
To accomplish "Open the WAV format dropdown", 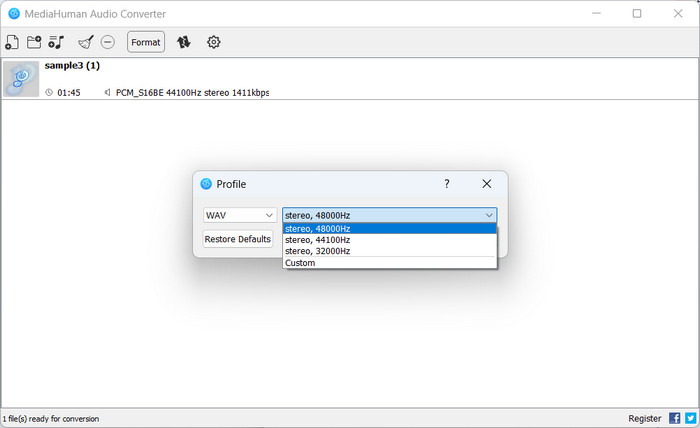I will [240, 215].
